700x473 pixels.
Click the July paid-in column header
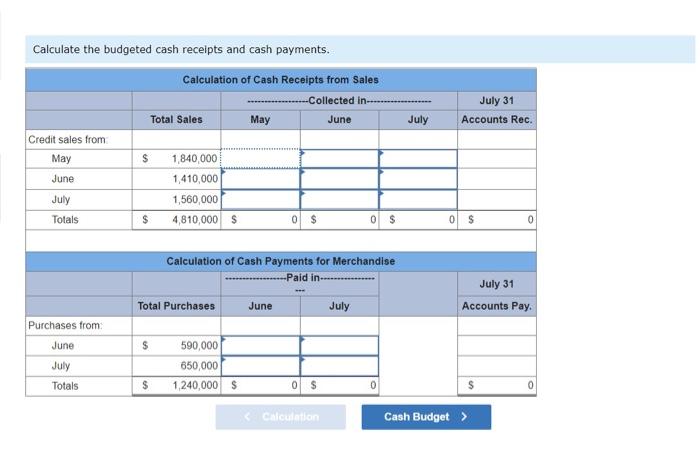click(x=339, y=306)
